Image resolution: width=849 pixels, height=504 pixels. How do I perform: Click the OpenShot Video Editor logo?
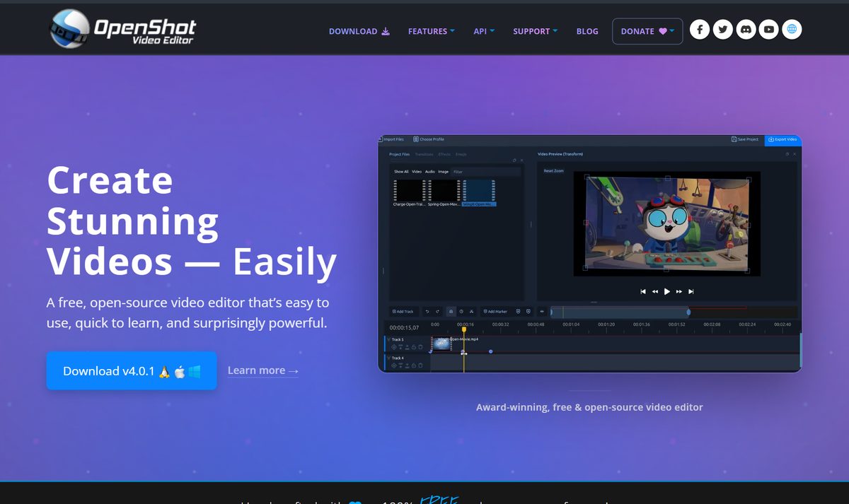click(x=122, y=28)
